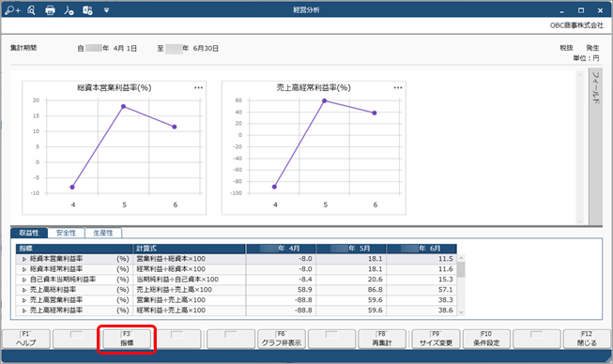Click the formula 当期純利益÷自己資本×100
The width and height of the screenshot is (613, 364).
pos(177,280)
